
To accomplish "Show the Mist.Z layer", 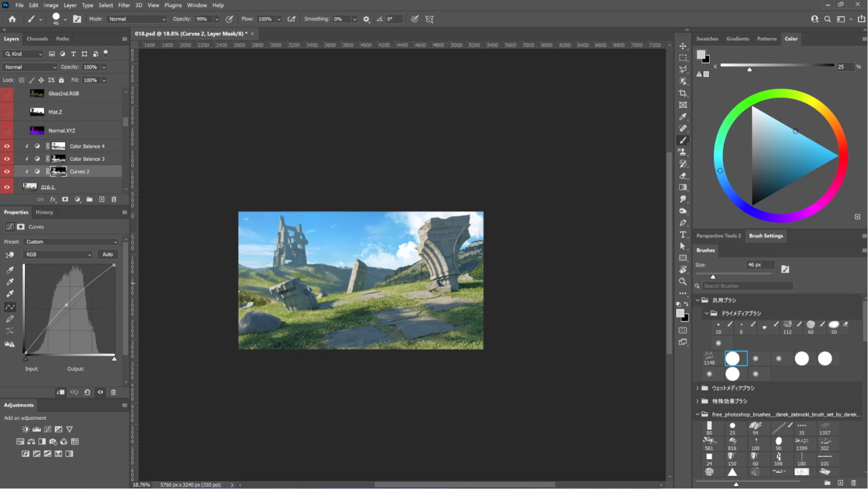I will 7,112.
